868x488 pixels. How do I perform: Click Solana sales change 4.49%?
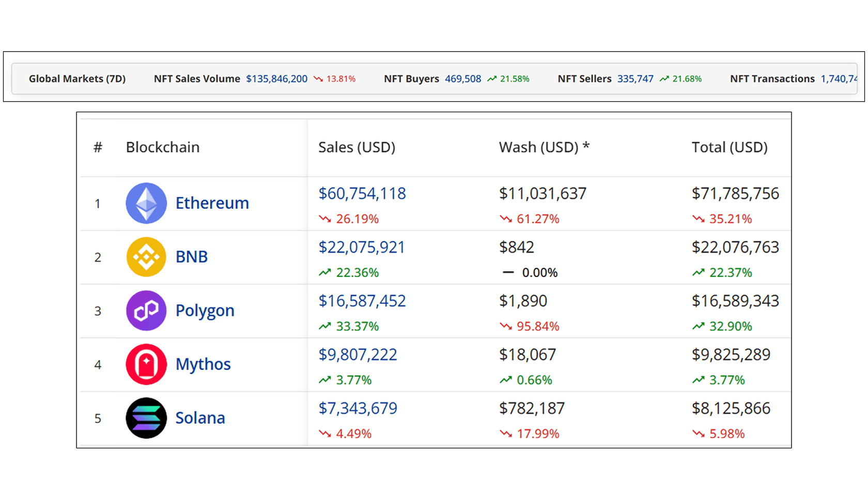pyautogui.click(x=345, y=434)
